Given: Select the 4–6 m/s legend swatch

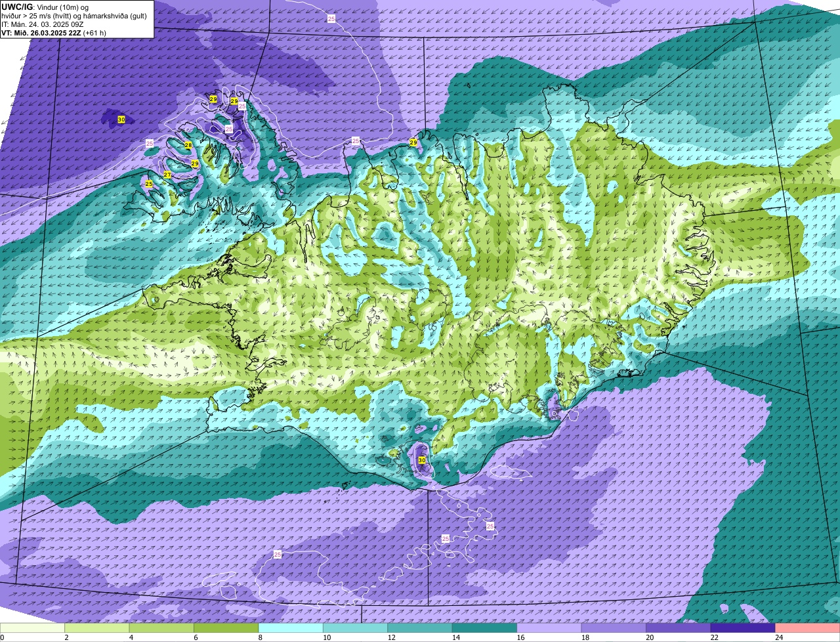Looking at the screenshot, I should point(162,628).
